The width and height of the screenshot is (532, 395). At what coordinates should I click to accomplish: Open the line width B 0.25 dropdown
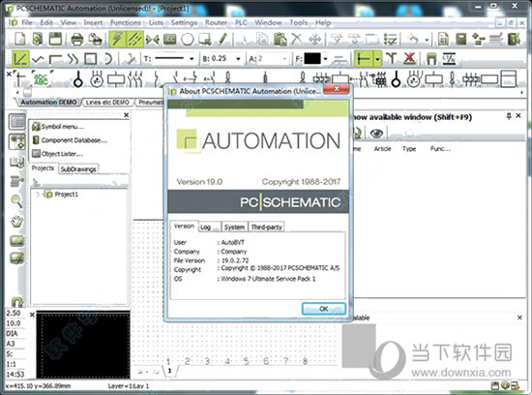(x=238, y=59)
